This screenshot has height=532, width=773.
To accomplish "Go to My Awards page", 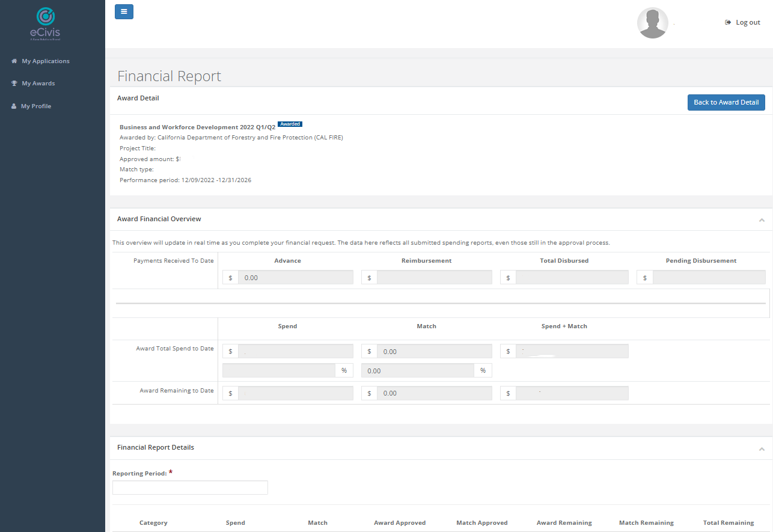I will [38, 84].
